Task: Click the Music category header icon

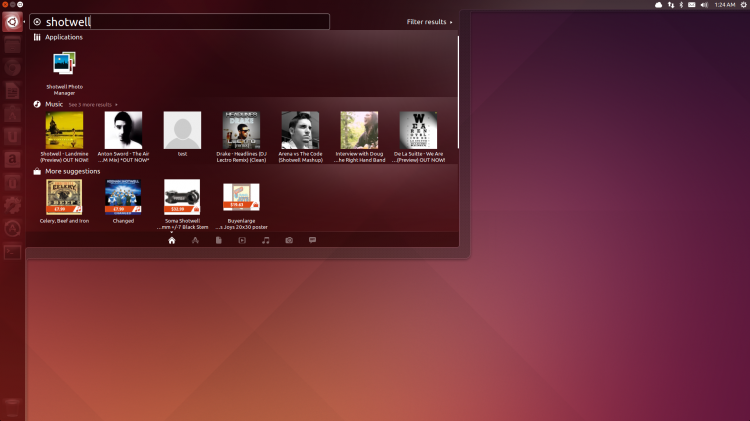Action: [x=37, y=104]
